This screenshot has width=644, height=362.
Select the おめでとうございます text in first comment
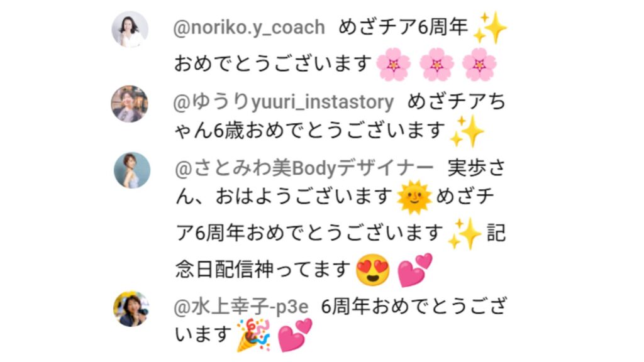pyautogui.click(x=273, y=65)
